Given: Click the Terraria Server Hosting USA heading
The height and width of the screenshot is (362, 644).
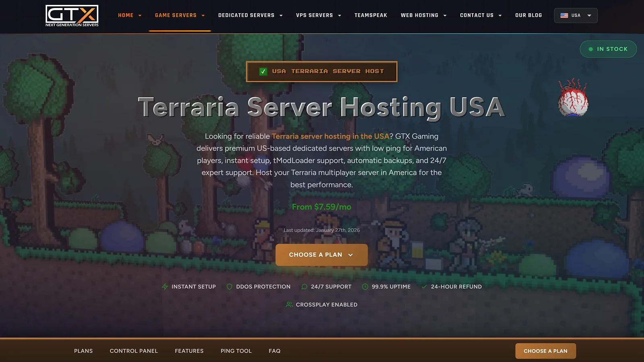Looking at the screenshot, I should [x=322, y=107].
